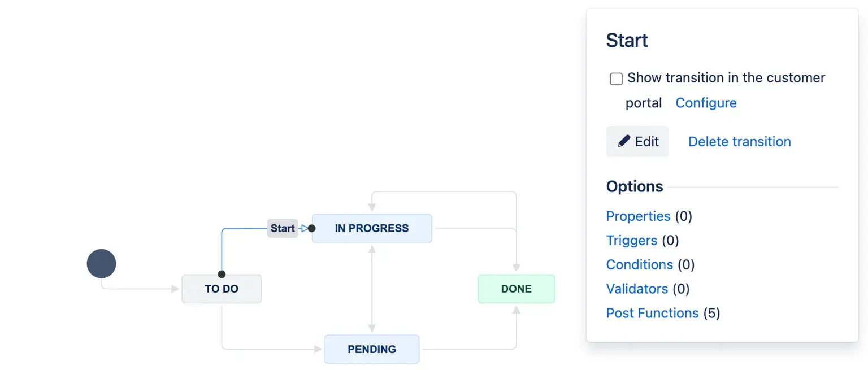Click the Delete transition link
This screenshot has height=370, width=868.
pyautogui.click(x=739, y=141)
